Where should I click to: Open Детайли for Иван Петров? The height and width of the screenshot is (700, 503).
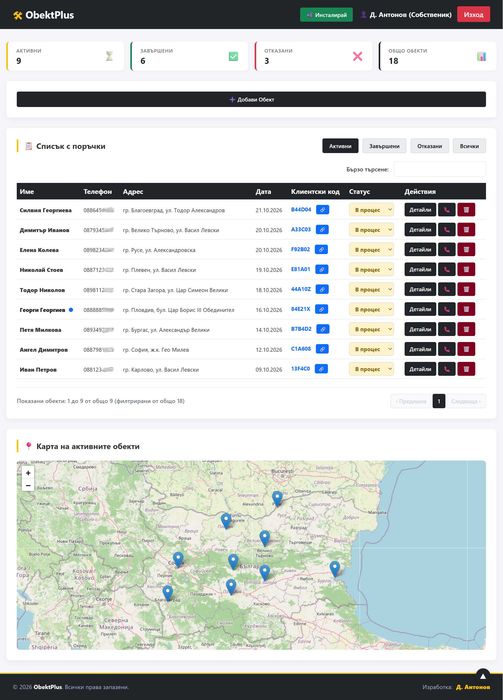click(420, 369)
